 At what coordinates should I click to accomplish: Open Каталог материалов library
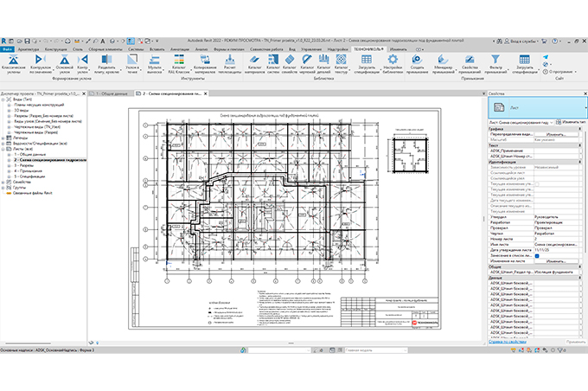(256, 61)
